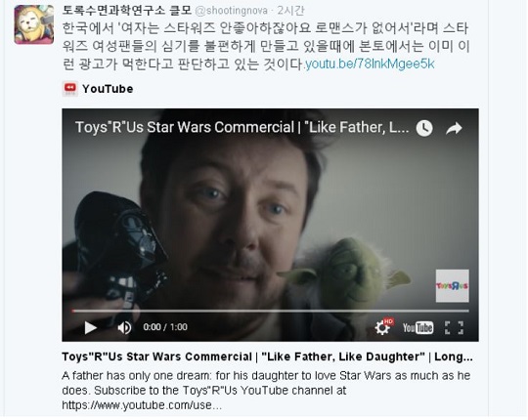Click the tweet author's display name
The width and height of the screenshot is (528, 420).
127,11
